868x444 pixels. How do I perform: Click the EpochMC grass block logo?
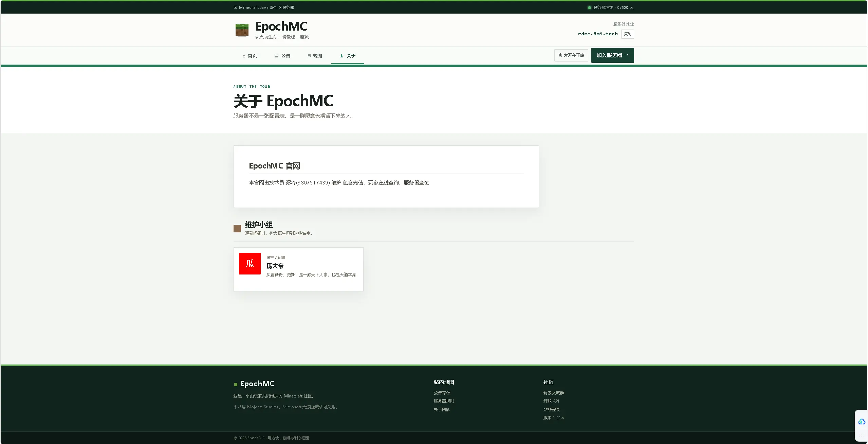(x=242, y=30)
